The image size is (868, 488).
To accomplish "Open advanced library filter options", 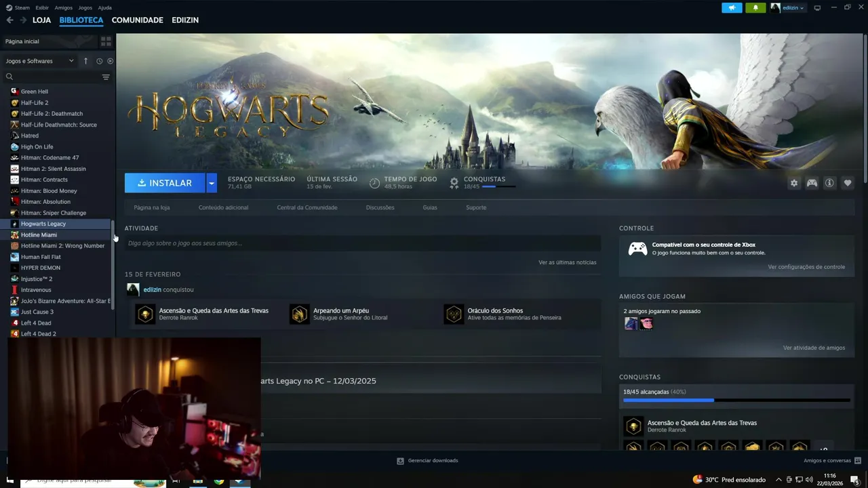I will click(x=106, y=77).
